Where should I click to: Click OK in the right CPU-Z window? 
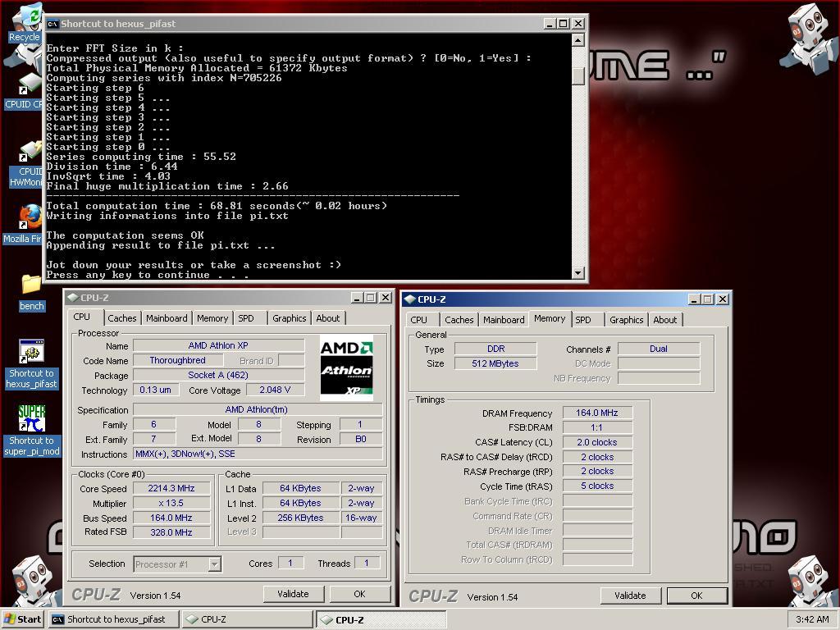[x=696, y=596]
